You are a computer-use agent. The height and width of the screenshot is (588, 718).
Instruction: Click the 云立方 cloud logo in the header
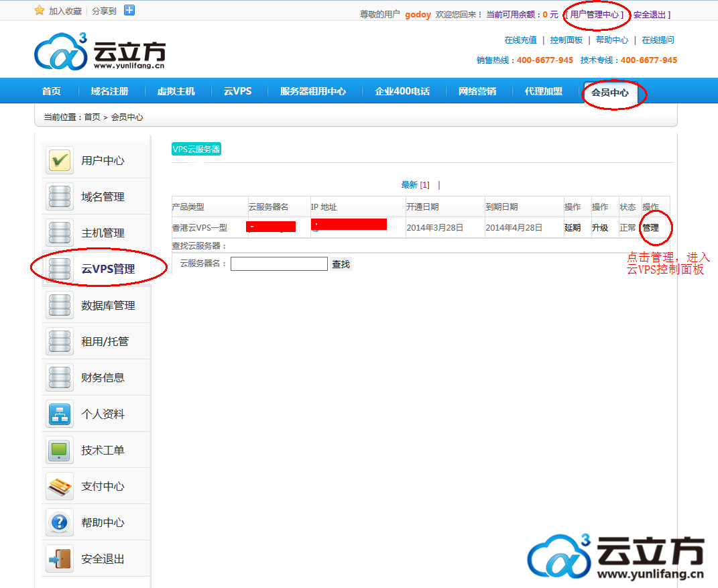tap(100, 51)
